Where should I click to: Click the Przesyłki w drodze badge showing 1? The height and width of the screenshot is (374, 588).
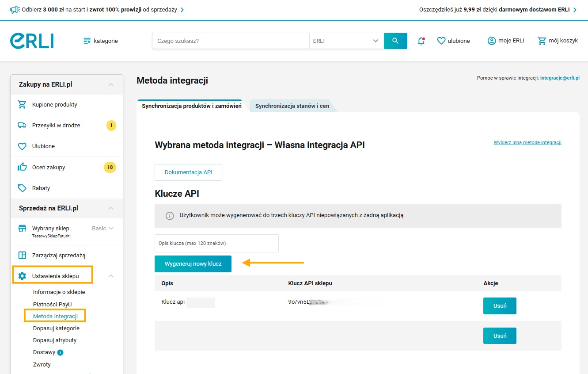(111, 126)
